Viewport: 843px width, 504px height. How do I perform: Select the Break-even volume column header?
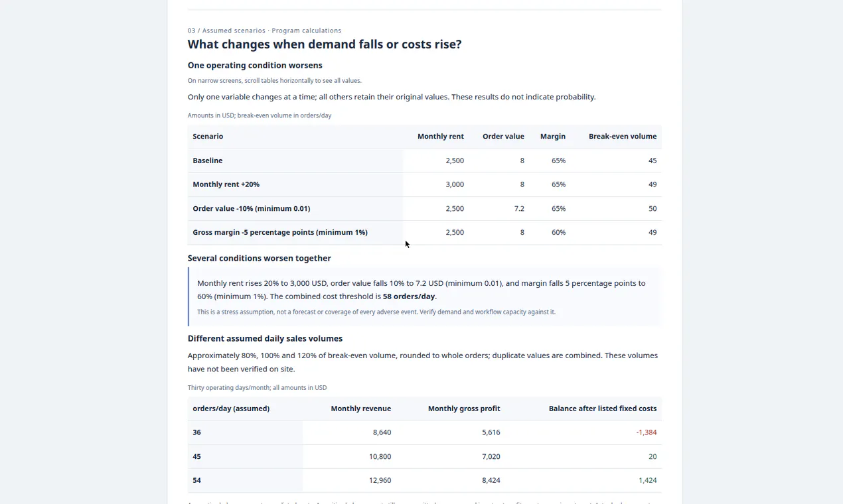tap(622, 137)
